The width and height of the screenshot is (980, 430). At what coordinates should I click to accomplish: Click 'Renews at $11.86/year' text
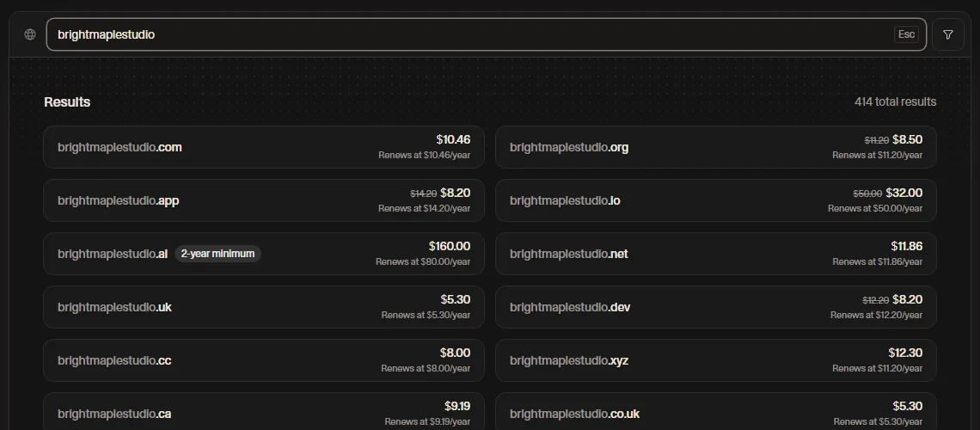(878, 262)
